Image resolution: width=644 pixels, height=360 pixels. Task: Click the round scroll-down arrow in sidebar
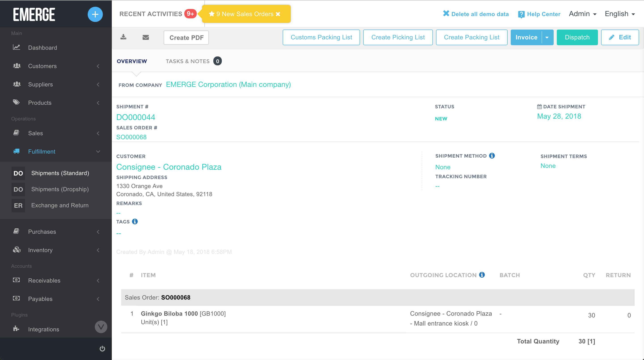[x=101, y=327]
